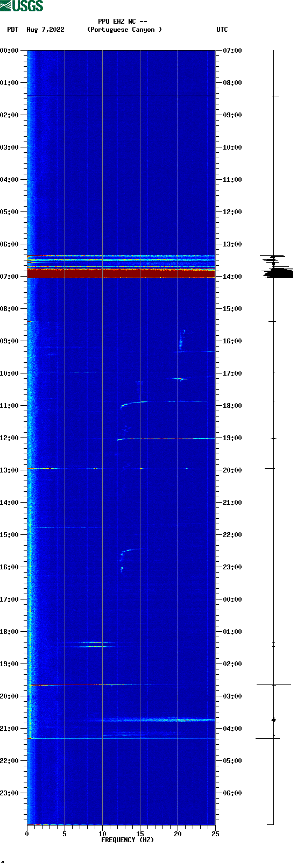Image resolution: width=297 pixels, height=868 pixels.
Task: Click the 16:00 PDT time label
Action: pyautogui.click(x=9, y=567)
